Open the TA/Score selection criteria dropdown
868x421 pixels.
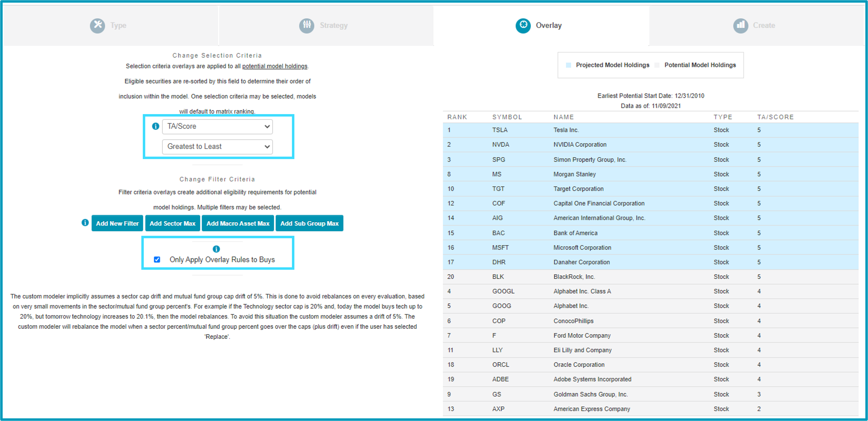coord(217,127)
